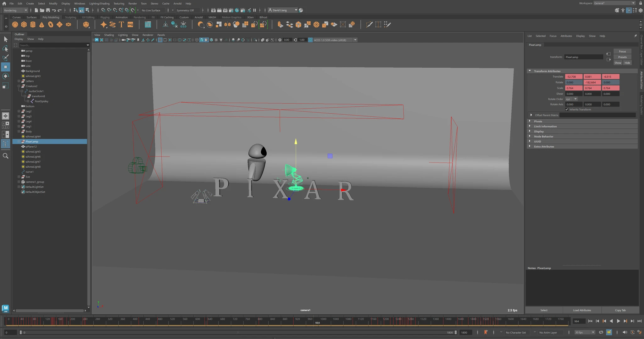644x339 pixels.
Task: Select the Lasso tool in the toolbox
Action: (5, 48)
